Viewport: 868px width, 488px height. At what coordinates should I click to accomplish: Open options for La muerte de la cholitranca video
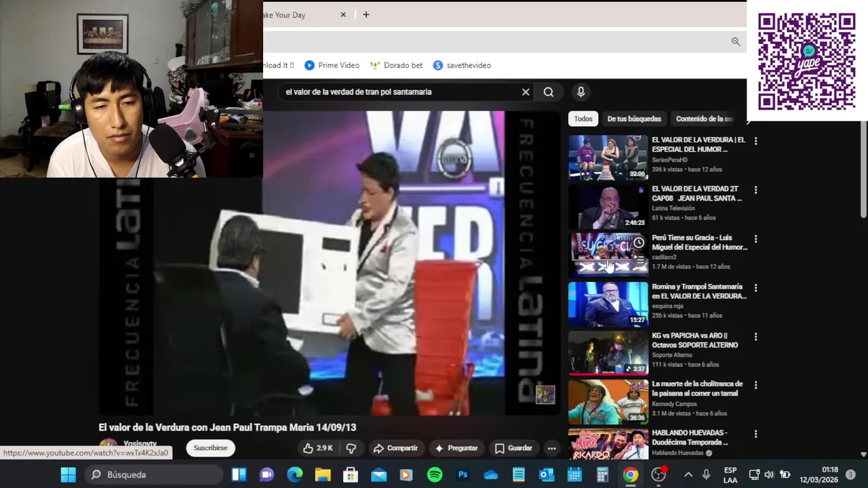(x=755, y=385)
